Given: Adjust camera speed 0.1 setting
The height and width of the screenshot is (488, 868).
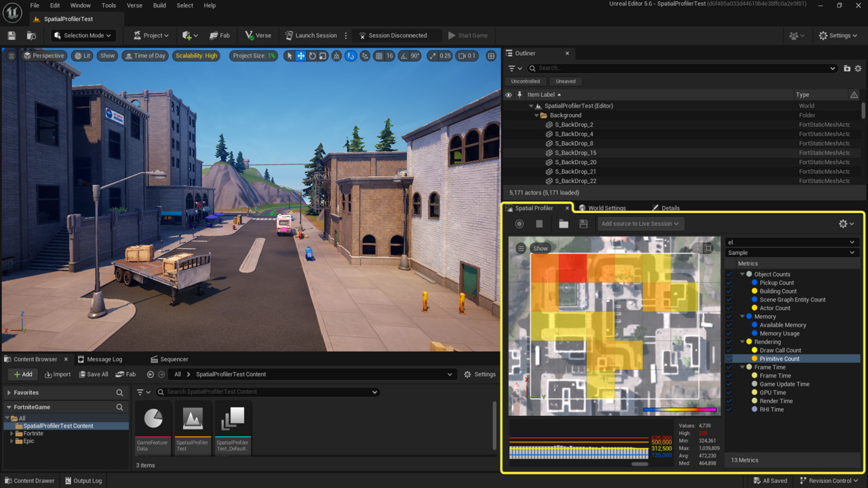Looking at the screenshot, I should pyautogui.click(x=467, y=56).
